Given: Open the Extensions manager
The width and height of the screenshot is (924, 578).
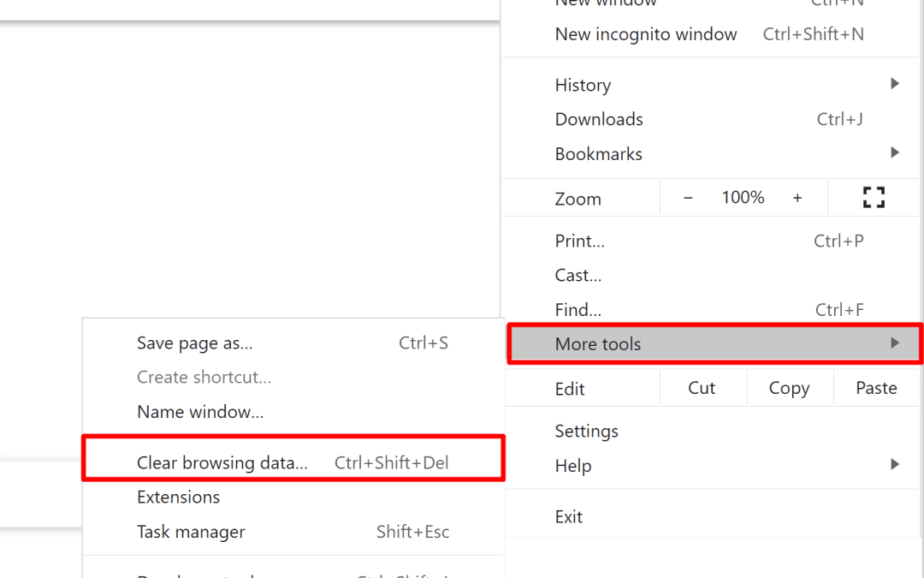Looking at the screenshot, I should [x=178, y=497].
